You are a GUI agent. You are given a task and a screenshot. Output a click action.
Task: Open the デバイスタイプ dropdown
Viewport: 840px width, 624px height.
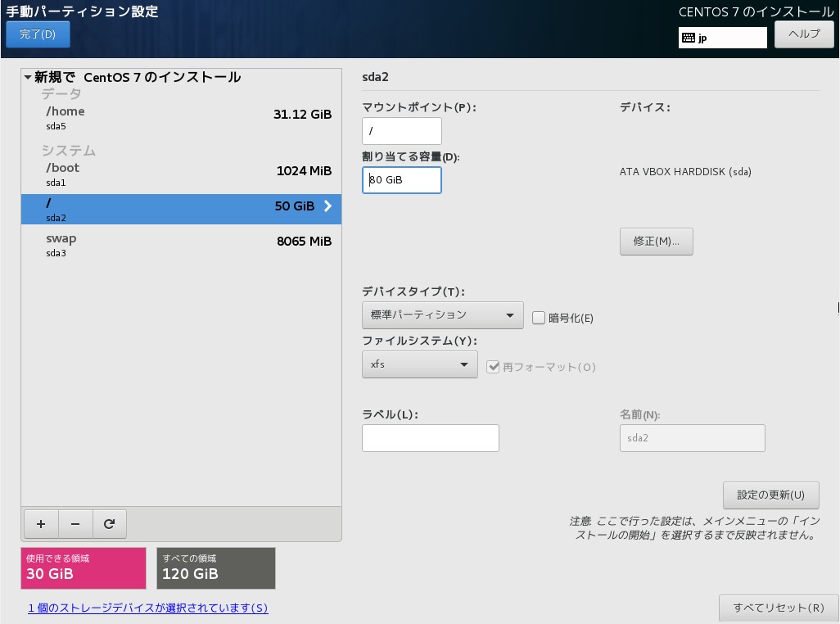click(442, 315)
